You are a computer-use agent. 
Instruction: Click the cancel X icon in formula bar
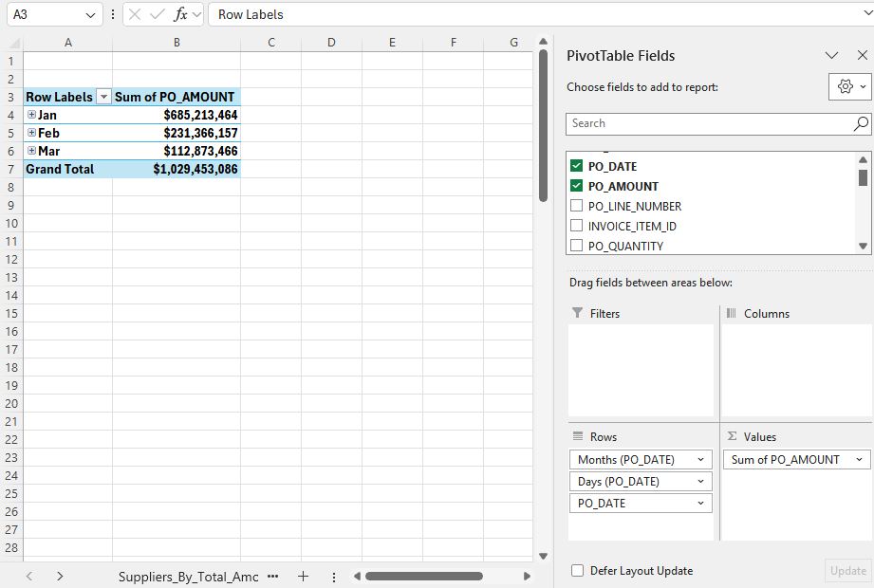(x=135, y=14)
